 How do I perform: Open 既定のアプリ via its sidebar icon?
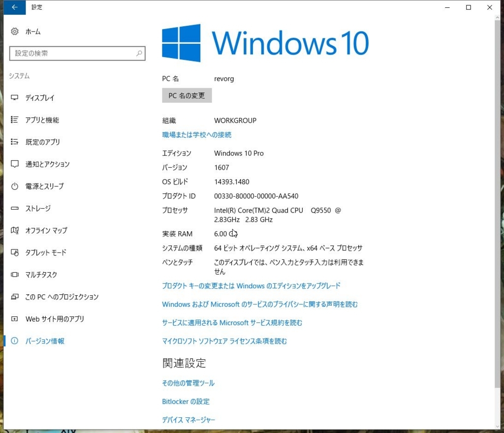(15, 142)
